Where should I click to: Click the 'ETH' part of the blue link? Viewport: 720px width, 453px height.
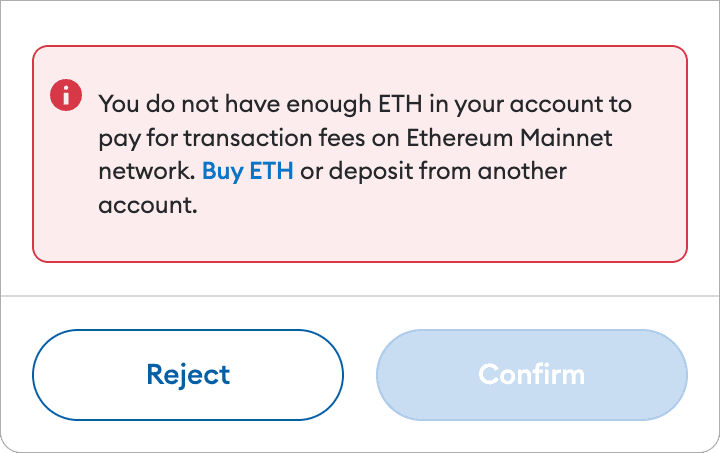(x=271, y=171)
